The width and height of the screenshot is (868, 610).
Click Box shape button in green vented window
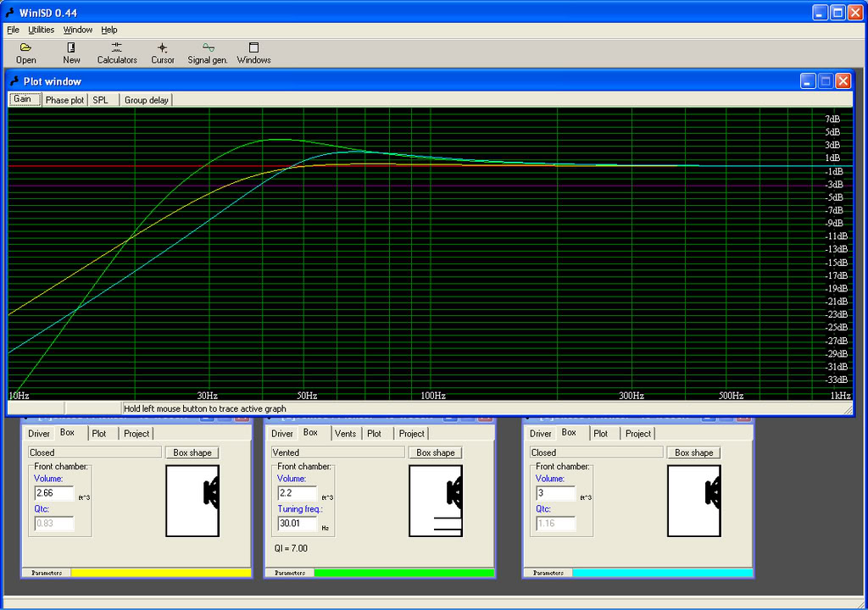(436, 452)
